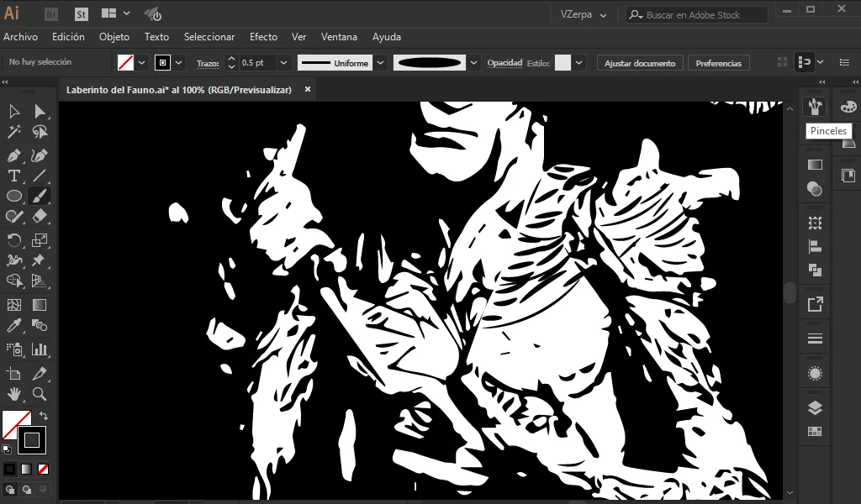The image size is (861, 504).
Task: Select the Slice tool
Action: (40, 374)
